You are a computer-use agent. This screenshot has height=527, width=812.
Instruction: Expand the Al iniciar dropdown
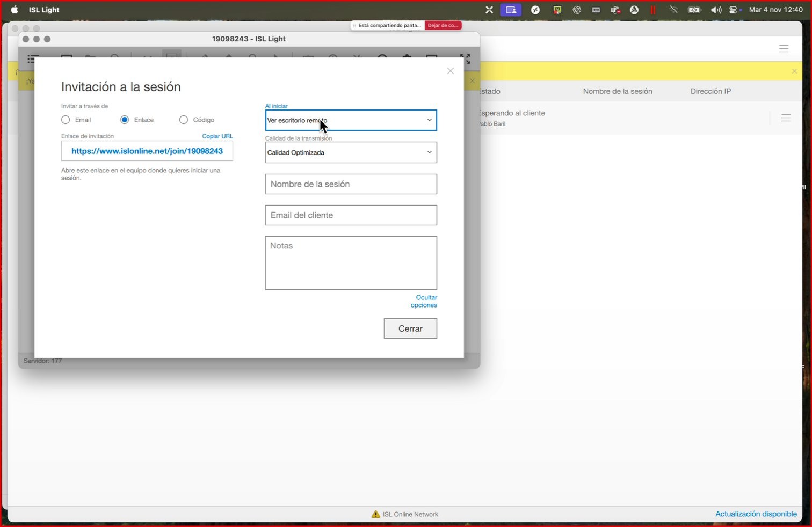351,120
